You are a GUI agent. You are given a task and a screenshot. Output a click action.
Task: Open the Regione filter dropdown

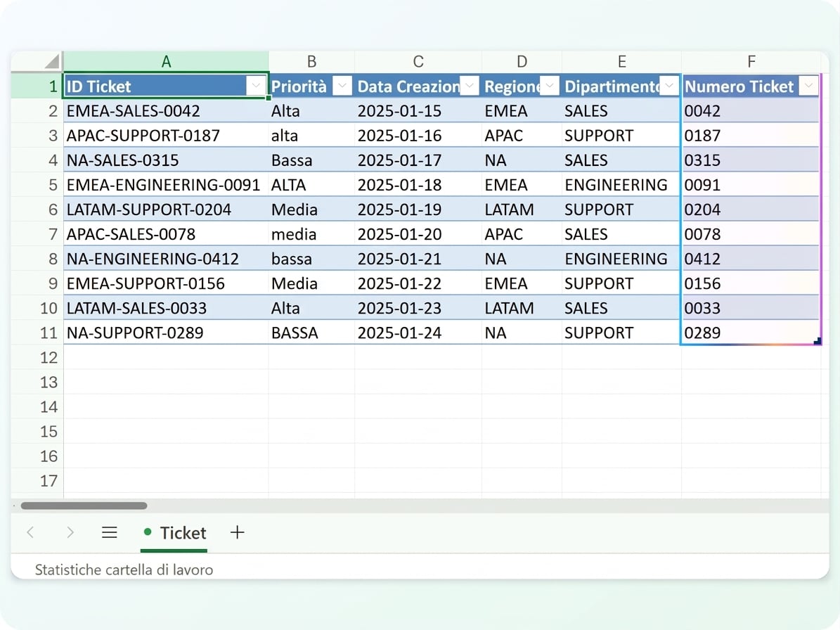click(x=550, y=86)
